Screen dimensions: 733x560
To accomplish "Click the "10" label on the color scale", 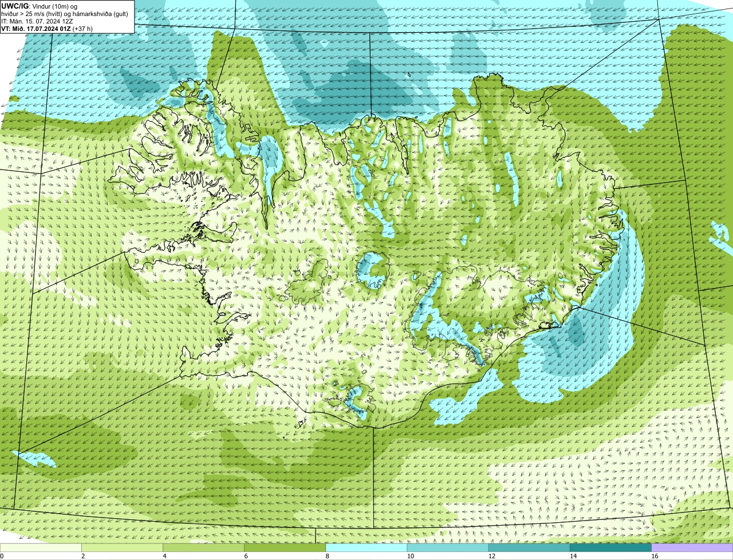I will coord(410,556).
